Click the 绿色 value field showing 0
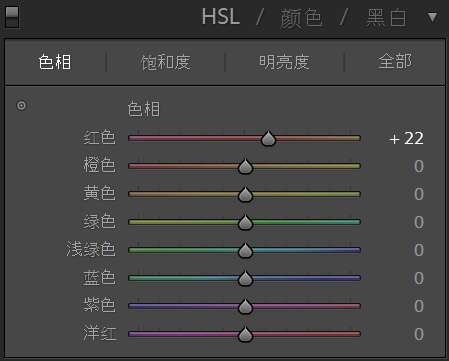 419,222
